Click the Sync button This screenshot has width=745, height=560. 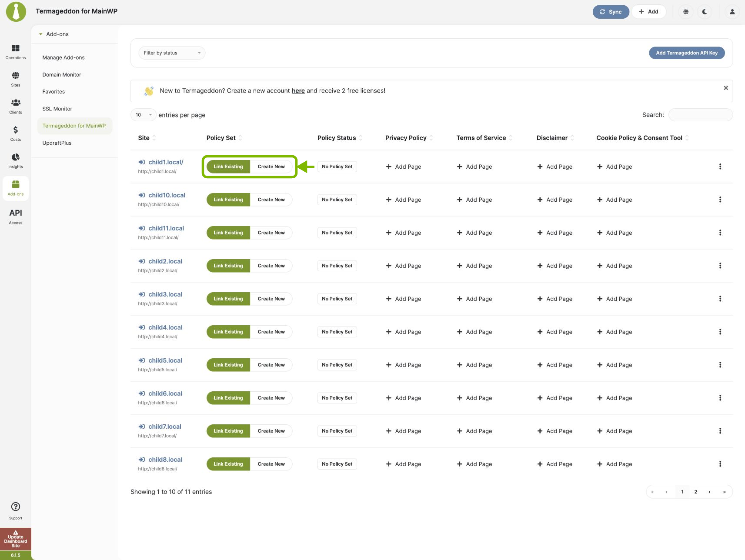(x=611, y=12)
